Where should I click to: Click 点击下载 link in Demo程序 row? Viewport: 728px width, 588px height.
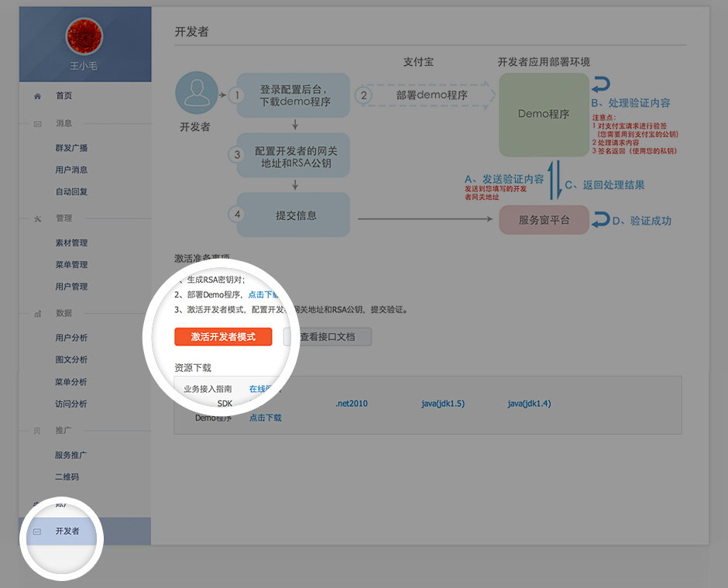click(265, 418)
